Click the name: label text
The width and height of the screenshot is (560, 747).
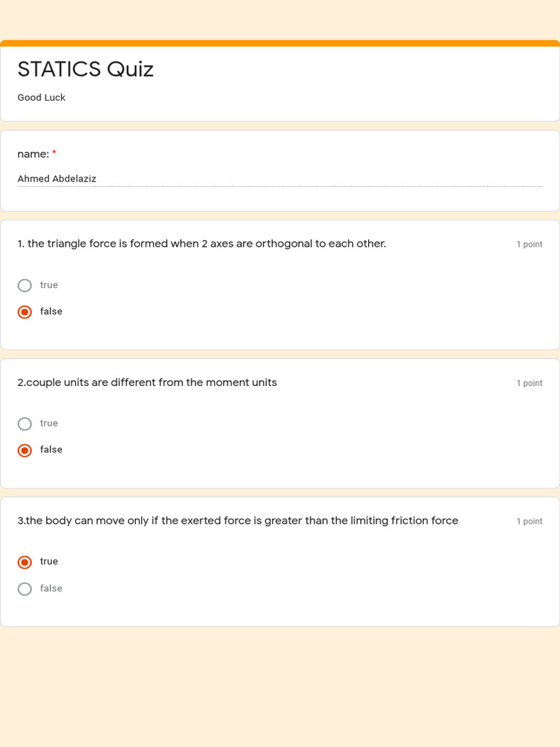[x=34, y=154]
